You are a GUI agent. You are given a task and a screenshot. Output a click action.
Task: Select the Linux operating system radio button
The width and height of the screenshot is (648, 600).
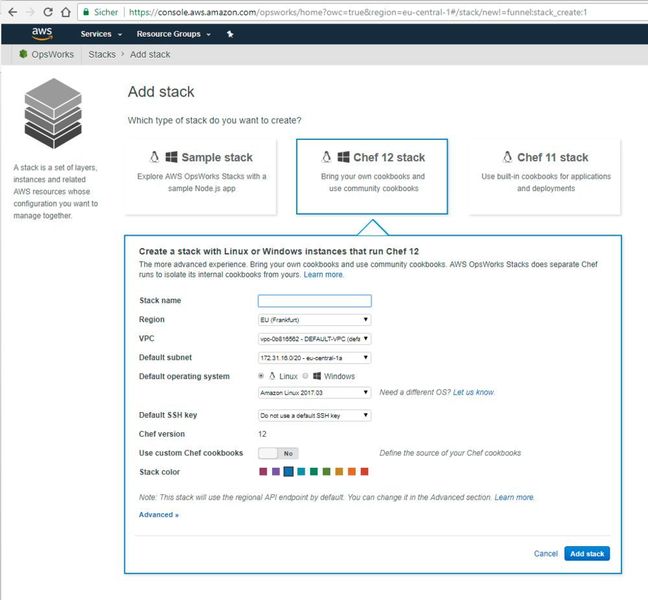261,376
